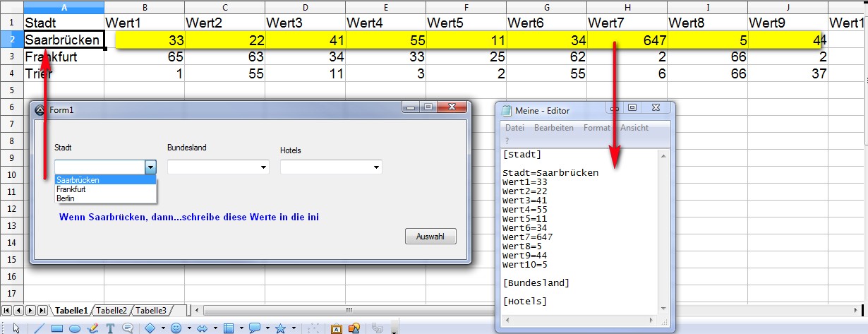The height and width of the screenshot is (334, 868).
Task: Activate the Text tool
Action: (x=110, y=328)
